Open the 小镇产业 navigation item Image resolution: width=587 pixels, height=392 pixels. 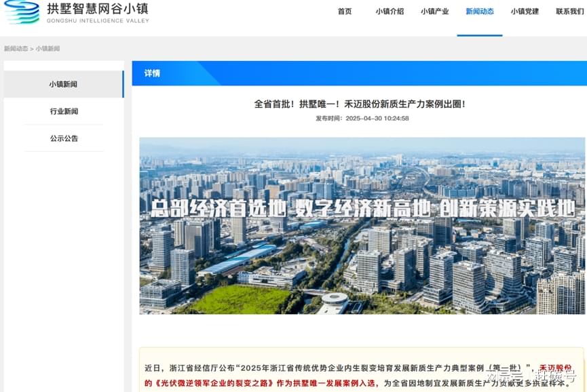434,12
